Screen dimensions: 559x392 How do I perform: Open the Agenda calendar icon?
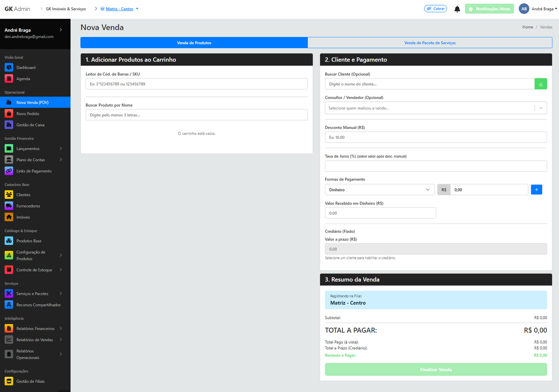(9, 79)
